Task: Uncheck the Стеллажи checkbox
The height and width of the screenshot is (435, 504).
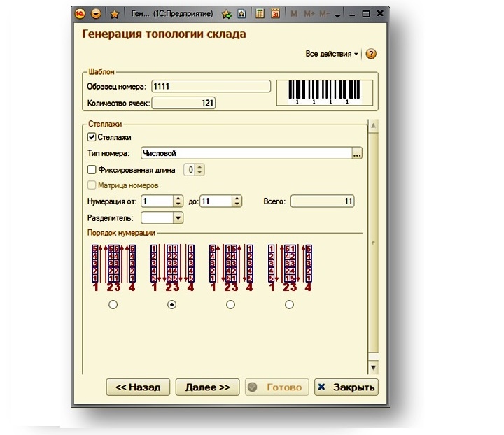Action: 92,137
